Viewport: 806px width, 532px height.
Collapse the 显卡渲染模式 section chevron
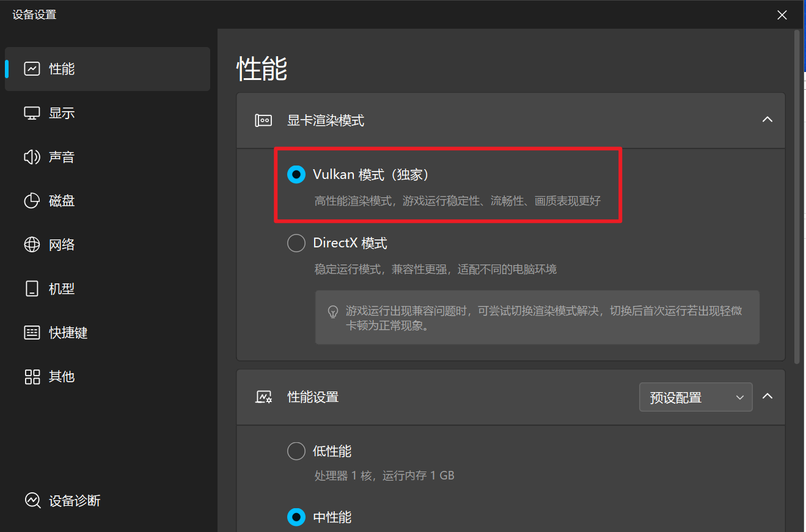tap(768, 120)
